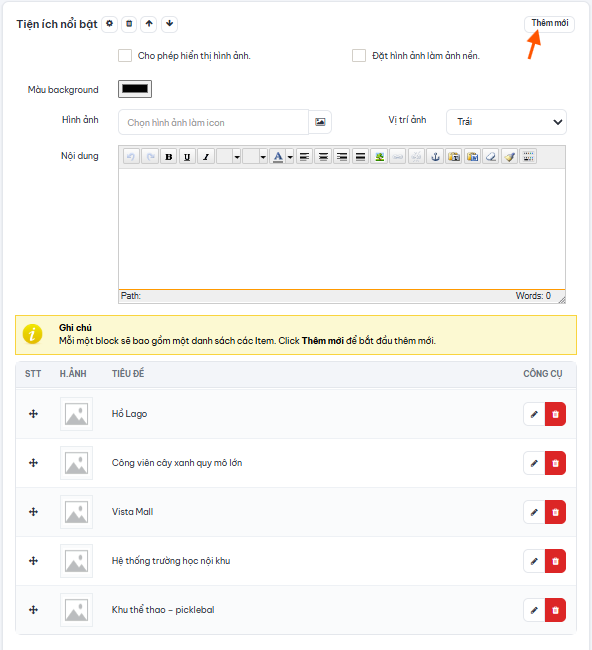Undo in the Nội dung editor
The height and width of the screenshot is (650, 592).
[131, 157]
